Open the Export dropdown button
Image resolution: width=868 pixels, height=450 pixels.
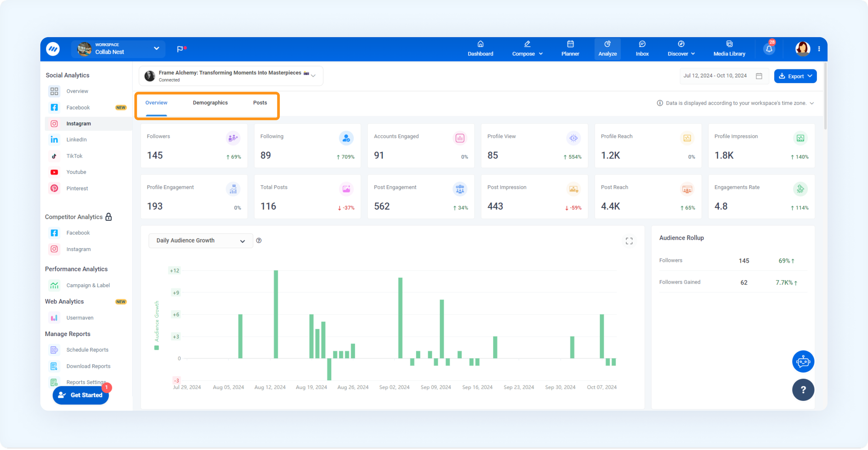(x=795, y=76)
